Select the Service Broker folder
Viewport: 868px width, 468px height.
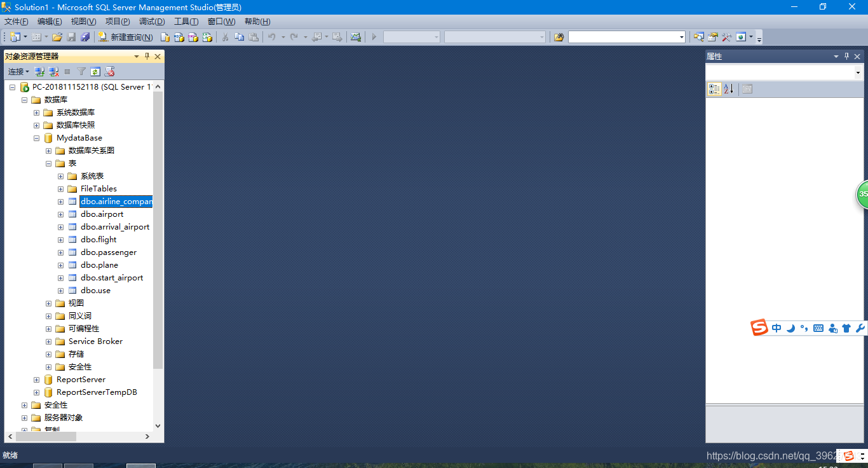tap(95, 341)
